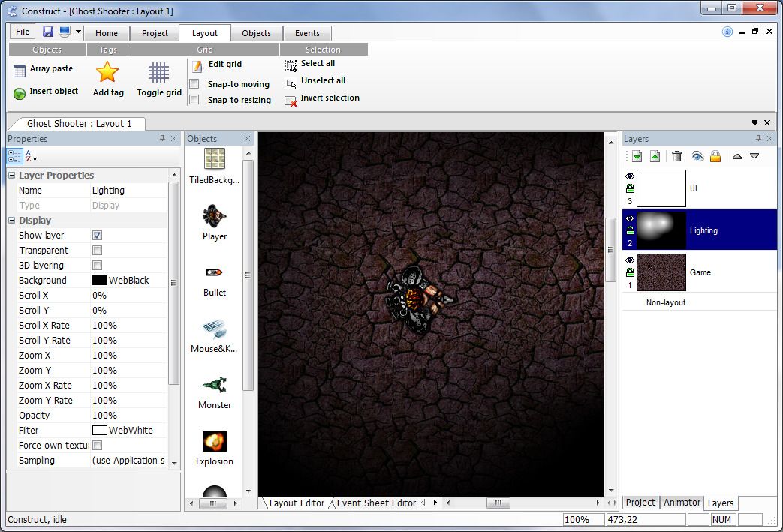
Task: Add a new layer with the green up-arrow icon
Action: click(x=655, y=155)
